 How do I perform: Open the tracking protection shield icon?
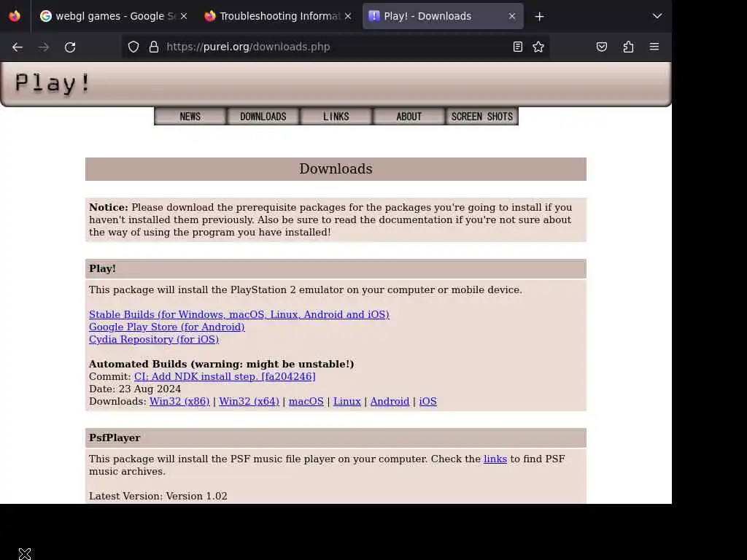coord(133,47)
